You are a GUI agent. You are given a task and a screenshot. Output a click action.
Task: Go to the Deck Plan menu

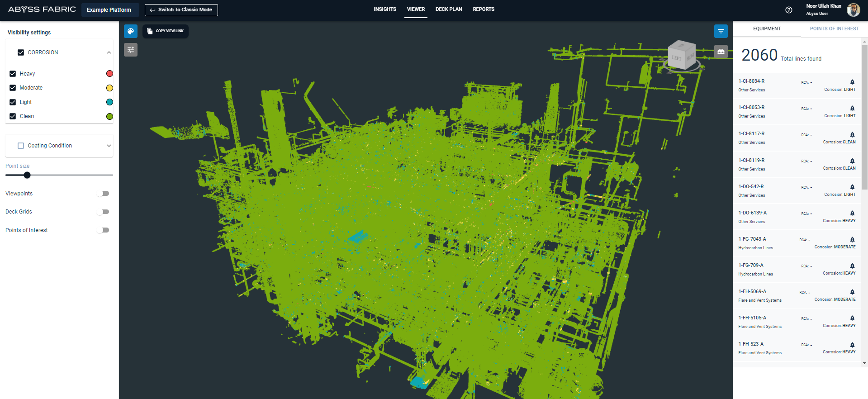(x=448, y=9)
